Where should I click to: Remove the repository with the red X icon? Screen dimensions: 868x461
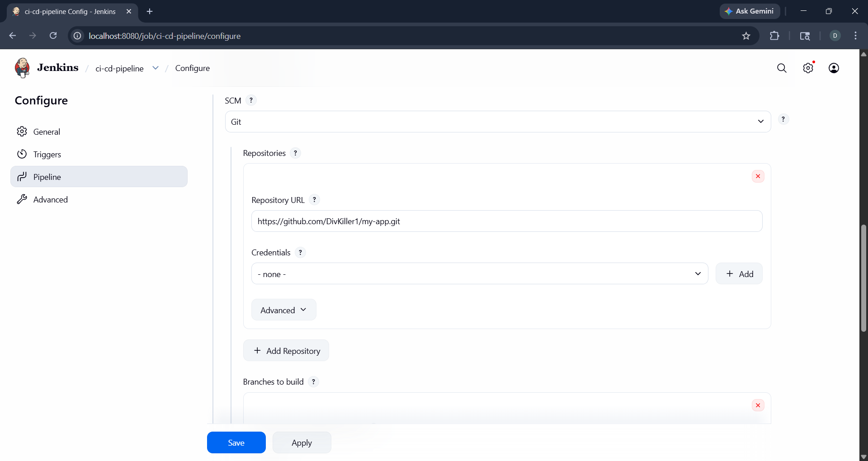click(x=758, y=176)
